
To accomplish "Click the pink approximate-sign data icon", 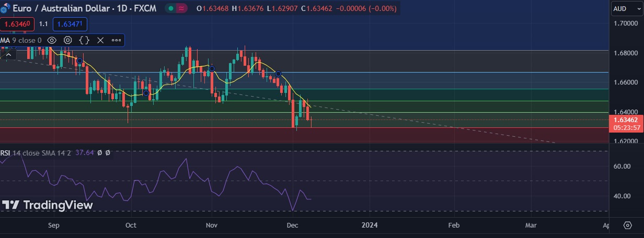I will [182, 8].
